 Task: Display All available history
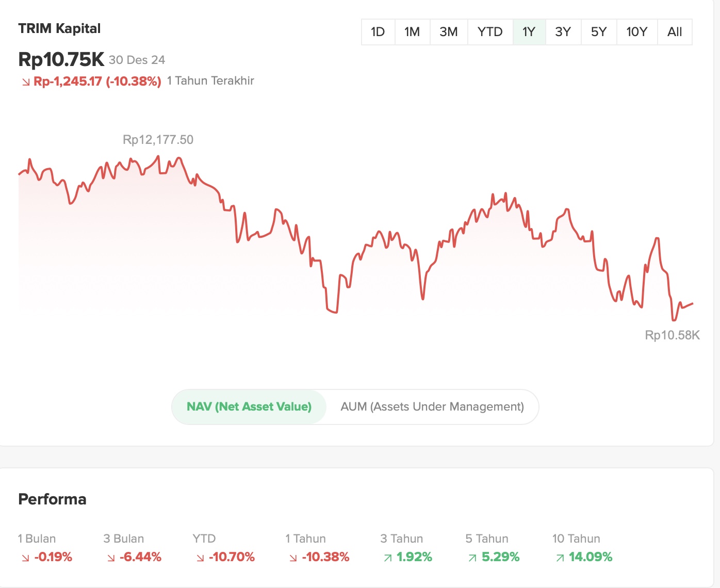tap(675, 31)
